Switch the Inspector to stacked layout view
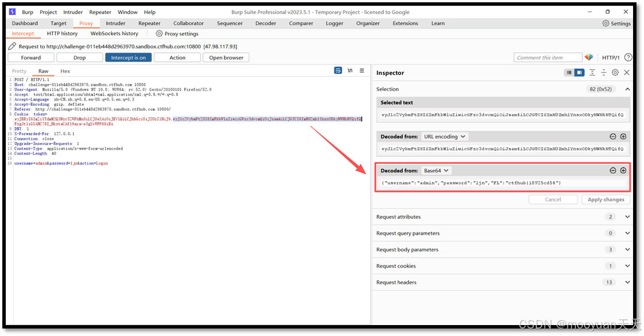 (x=569, y=72)
